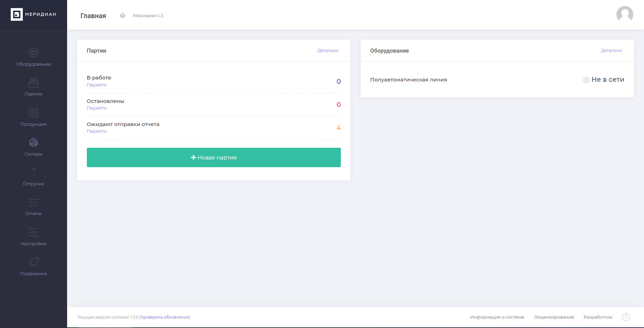Open Лицензирование in the footer

[x=554, y=317]
